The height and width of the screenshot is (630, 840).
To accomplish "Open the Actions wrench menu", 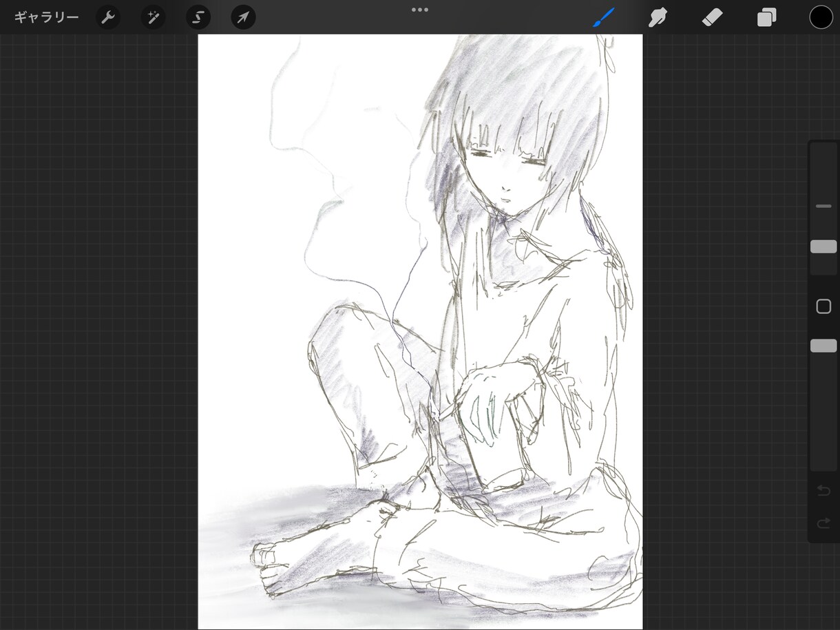I will [107, 17].
